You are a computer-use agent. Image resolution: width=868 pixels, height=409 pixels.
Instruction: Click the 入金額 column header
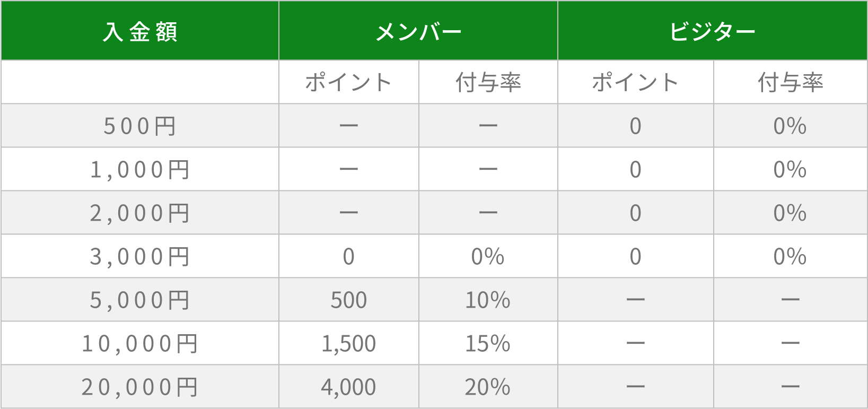point(140,31)
